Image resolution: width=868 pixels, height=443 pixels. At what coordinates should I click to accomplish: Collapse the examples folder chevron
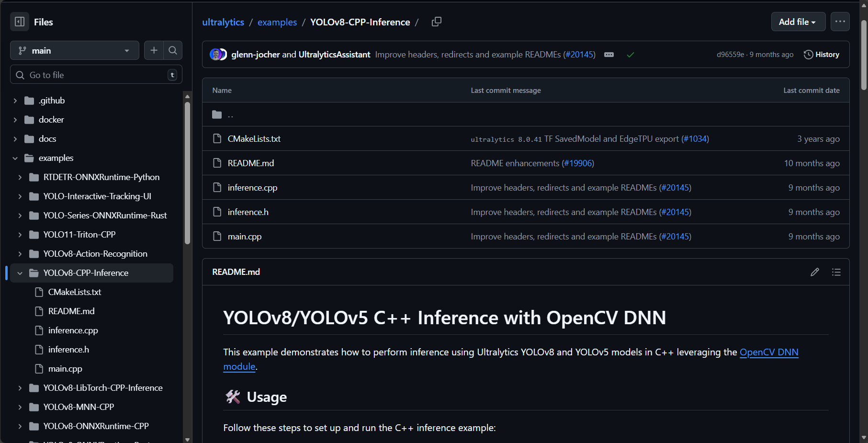tap(15, 158)
